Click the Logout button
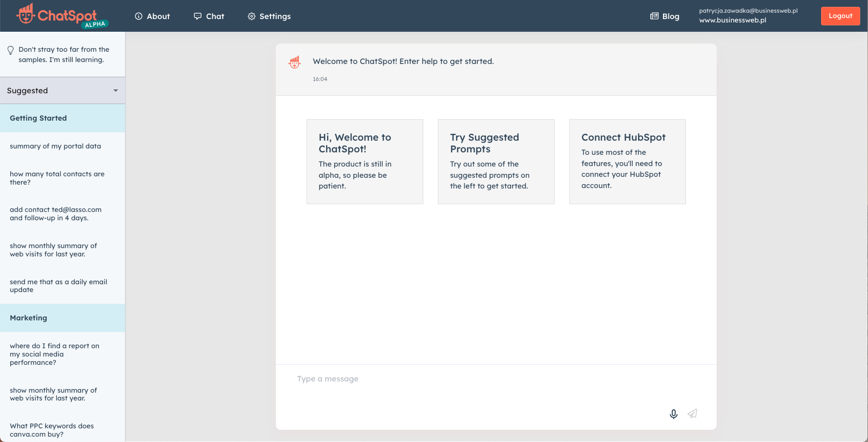The width and height of the screenshot is (868, 442). pos(840,16)
